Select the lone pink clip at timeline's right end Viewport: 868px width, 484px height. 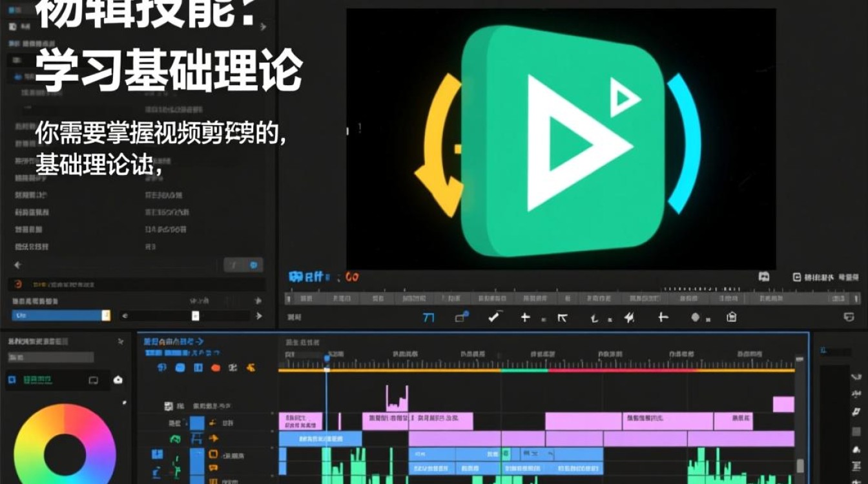click(783, 405)
